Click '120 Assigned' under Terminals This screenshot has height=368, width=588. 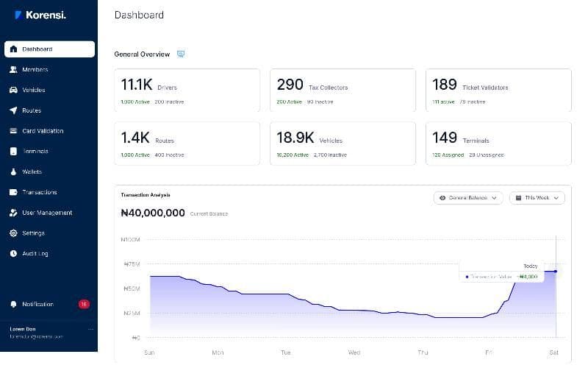click(x=448, y=155)
